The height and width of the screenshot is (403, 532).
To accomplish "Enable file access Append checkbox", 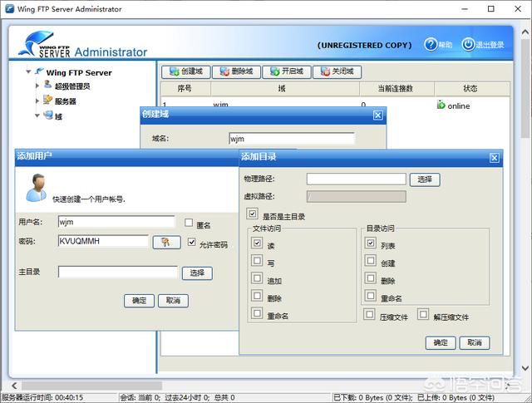I will pos(257,278).
